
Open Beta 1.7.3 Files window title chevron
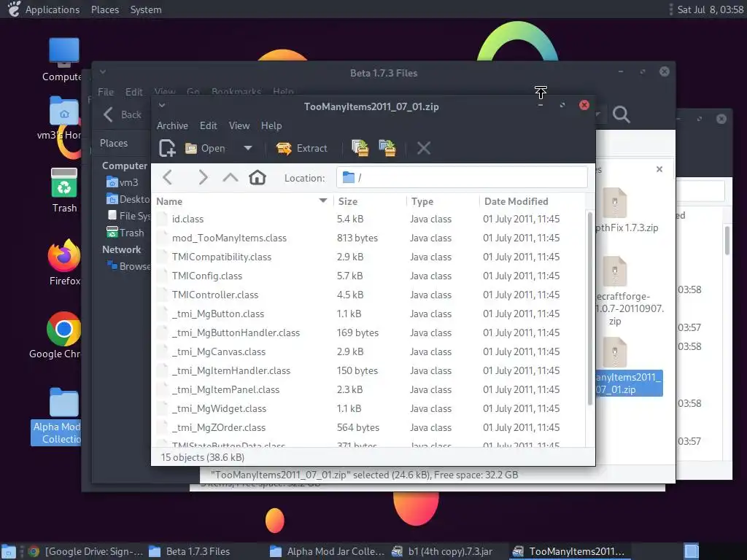pyautogui.click(x=102, y=72)
